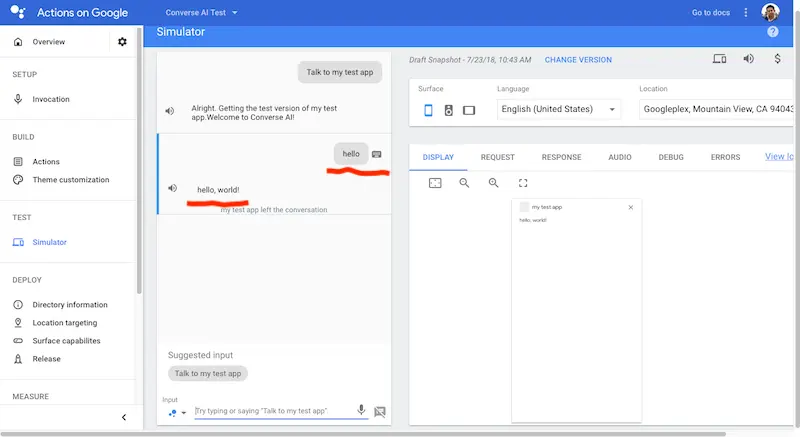Click the Actions on Google logo

[x=18, y=12]
